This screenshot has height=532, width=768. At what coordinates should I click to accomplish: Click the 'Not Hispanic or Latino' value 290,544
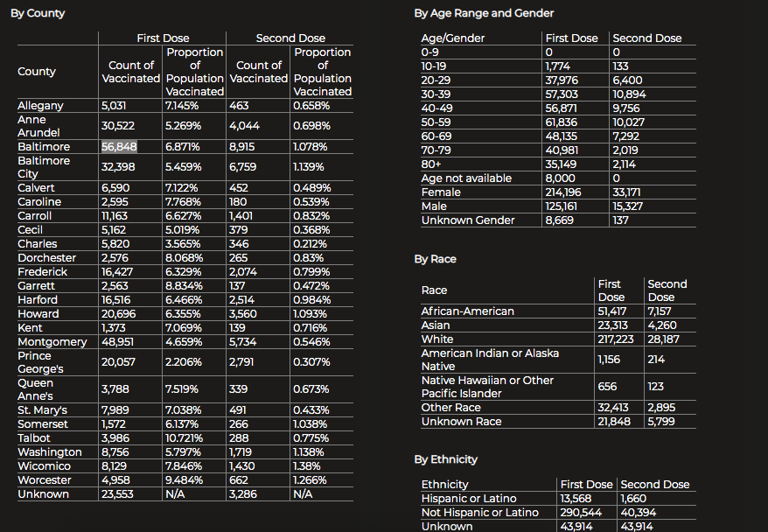click(x=581, y=513)
